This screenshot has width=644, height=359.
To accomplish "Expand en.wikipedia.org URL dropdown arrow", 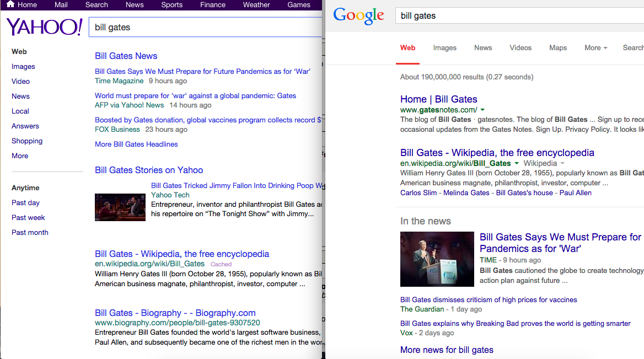I will [516, 163].
